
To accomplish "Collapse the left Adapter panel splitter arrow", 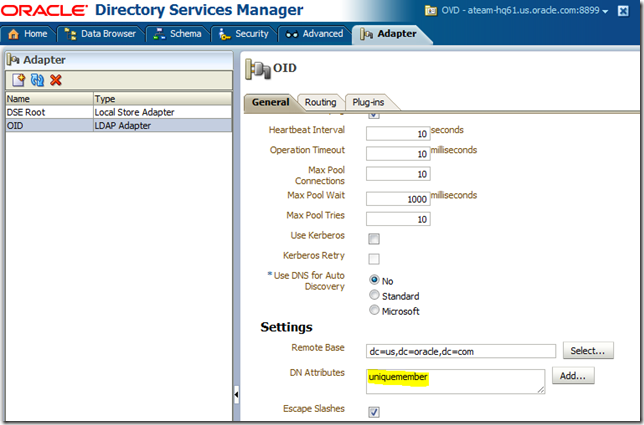I will point(235,395).
